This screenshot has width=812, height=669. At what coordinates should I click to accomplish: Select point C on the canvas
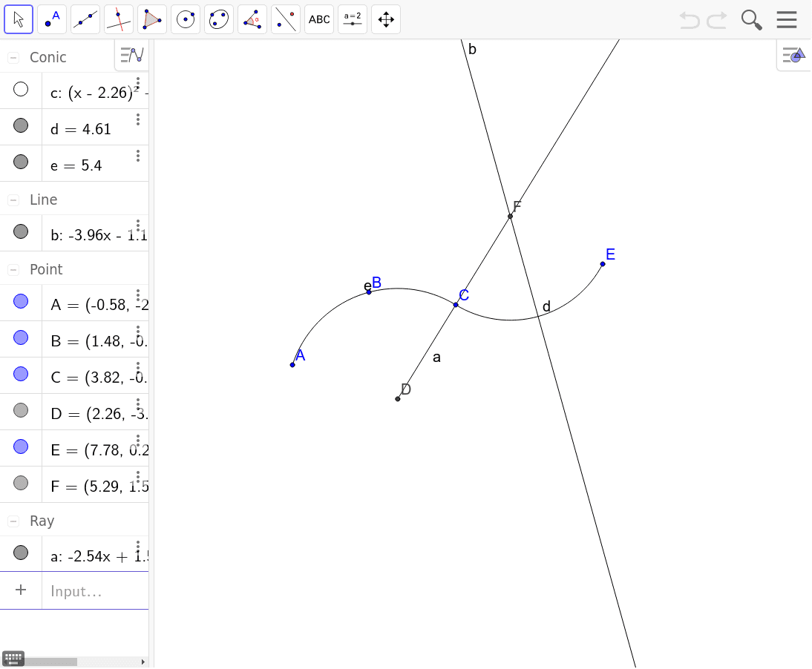tap(456, 305)
